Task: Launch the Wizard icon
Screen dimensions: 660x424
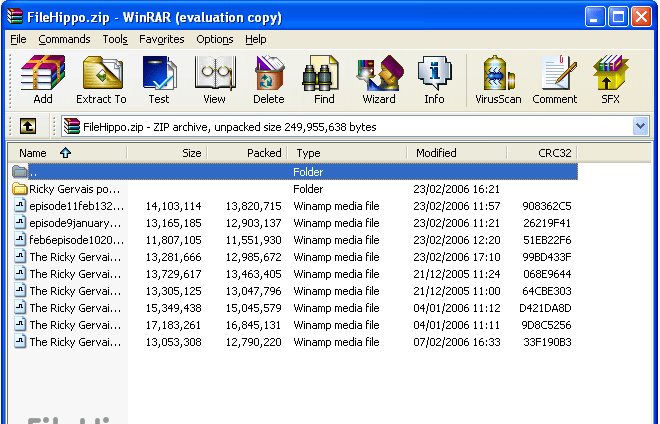Action: pos(379,73)
